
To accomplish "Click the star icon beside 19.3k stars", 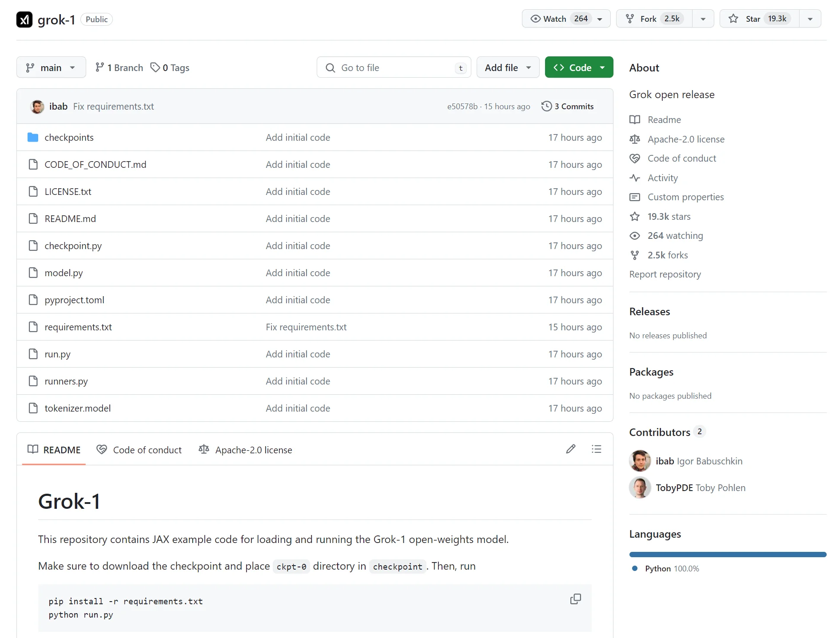I will pyautogui.click(x=635, y=217).
